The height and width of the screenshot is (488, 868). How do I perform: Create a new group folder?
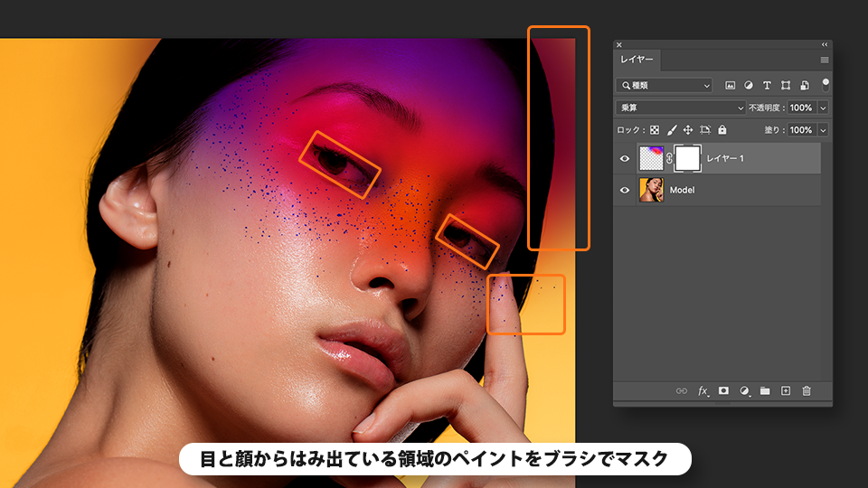765,390
